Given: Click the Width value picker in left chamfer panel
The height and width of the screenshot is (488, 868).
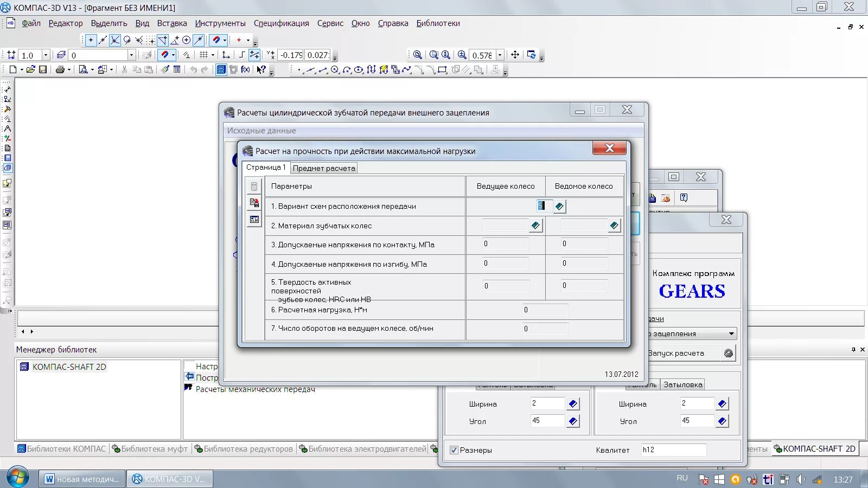Looking at the screenshot, I should [x=573, y=403].
